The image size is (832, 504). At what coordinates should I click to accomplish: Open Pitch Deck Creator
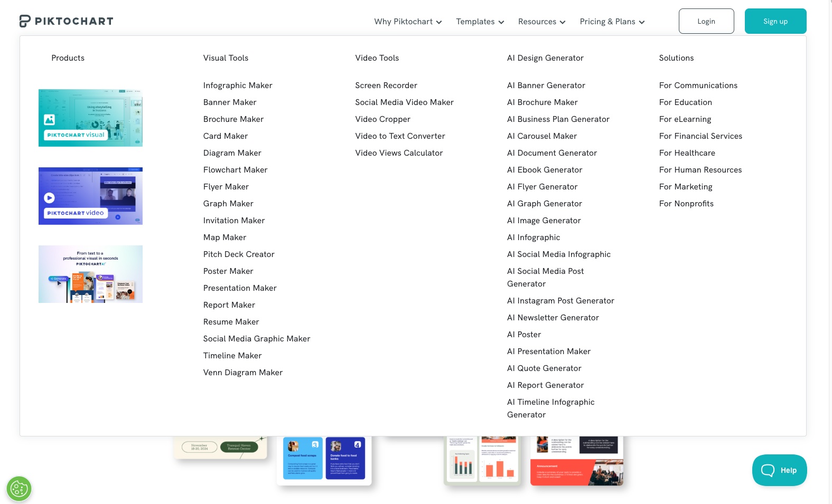click(239, 254)
